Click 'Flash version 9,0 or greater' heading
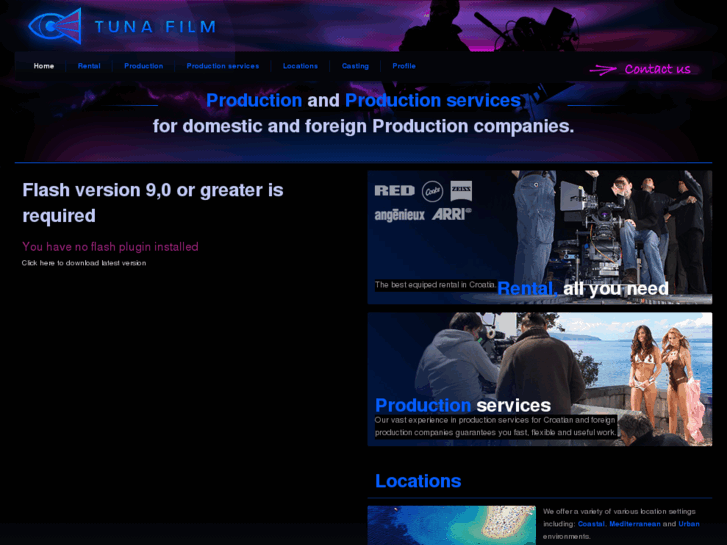This screenshot has width=727, height=545. click(x=153, y=203)
